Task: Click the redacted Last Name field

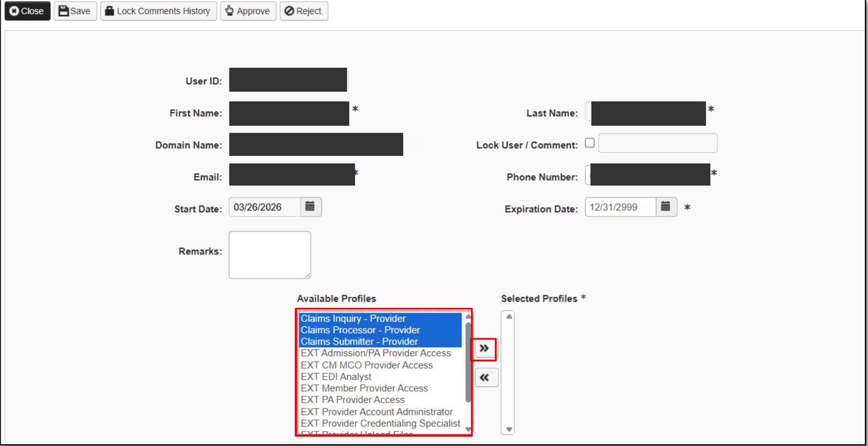Action: [x=649, y=113]
